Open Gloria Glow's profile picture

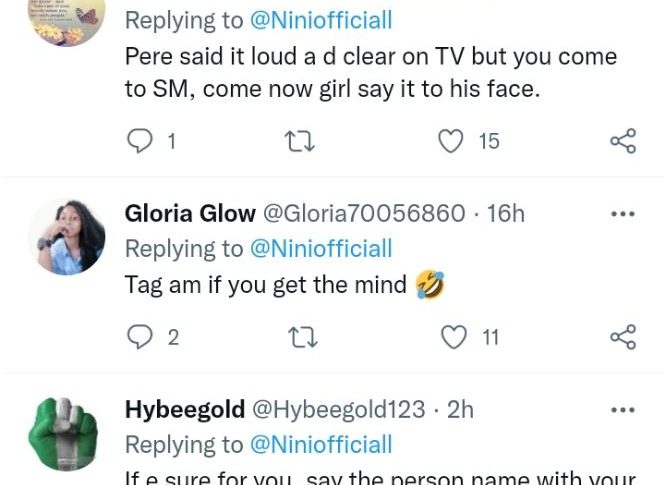[66, 236]
